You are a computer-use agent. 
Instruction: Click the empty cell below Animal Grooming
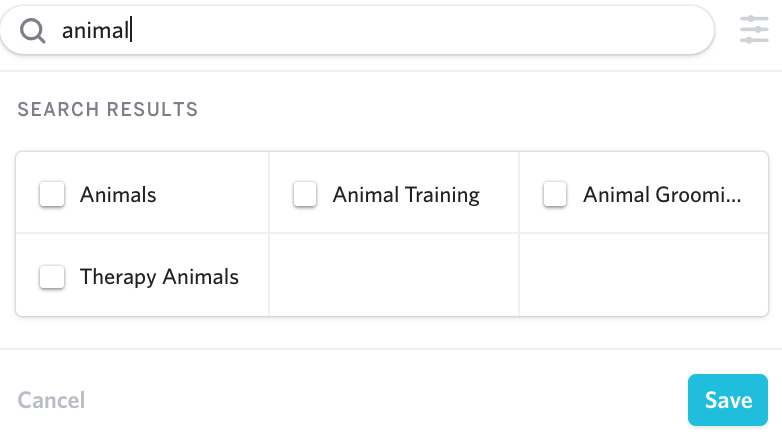[x=643, y=276]
